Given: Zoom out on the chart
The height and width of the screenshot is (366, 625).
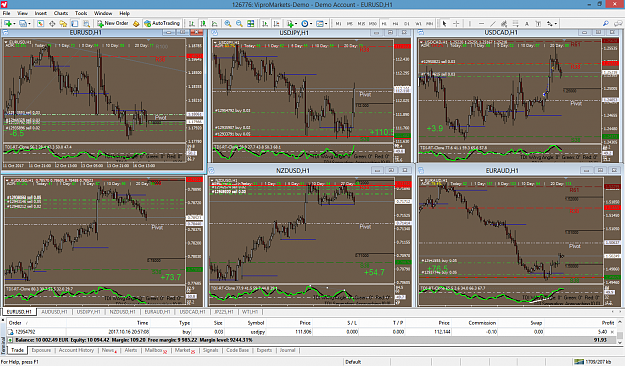Looking at the screenshot, I should pos(239,24).
